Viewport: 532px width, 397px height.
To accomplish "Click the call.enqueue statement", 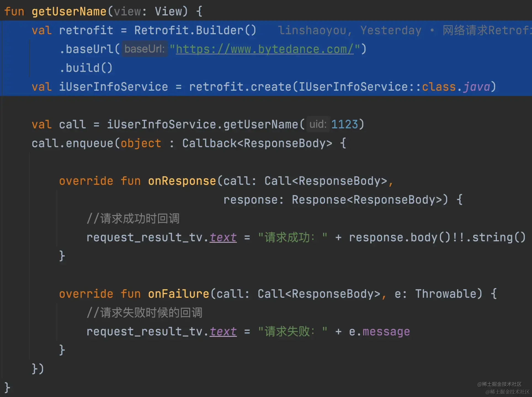I will pos(72,143).
